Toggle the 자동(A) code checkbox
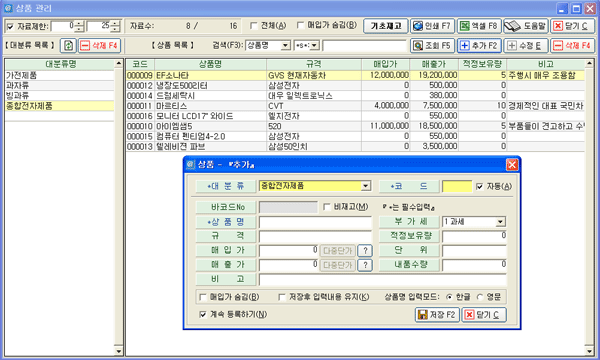 479,186
